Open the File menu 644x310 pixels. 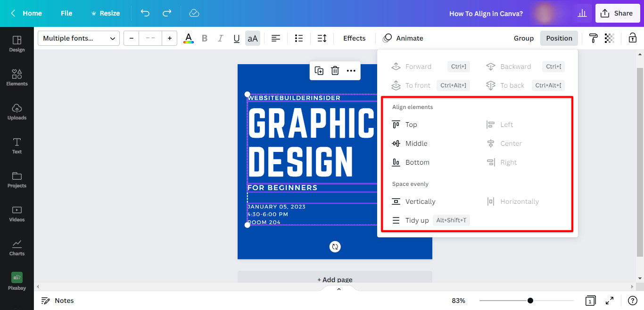tap(66, 13)
